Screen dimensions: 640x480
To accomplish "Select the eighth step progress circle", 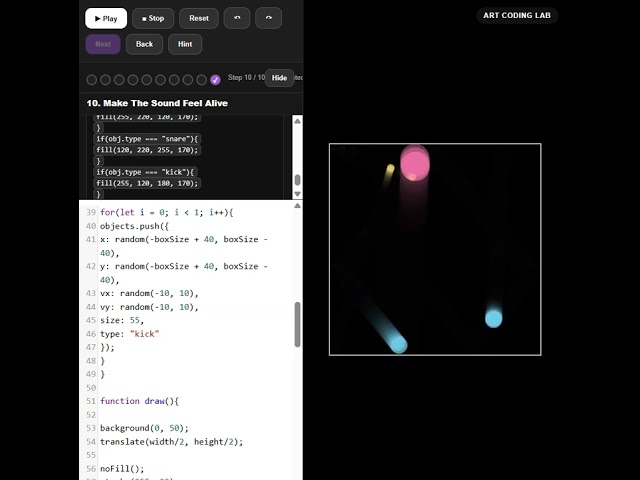I will 188,80.
